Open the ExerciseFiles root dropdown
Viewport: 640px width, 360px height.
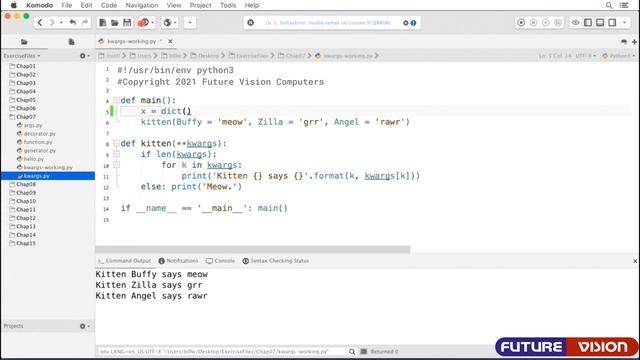coord(22,56)
